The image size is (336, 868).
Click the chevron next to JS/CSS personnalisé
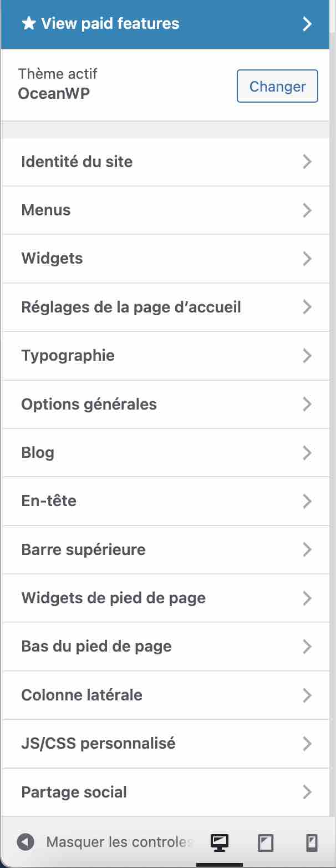pyautogui.click(x=307, y=743)
